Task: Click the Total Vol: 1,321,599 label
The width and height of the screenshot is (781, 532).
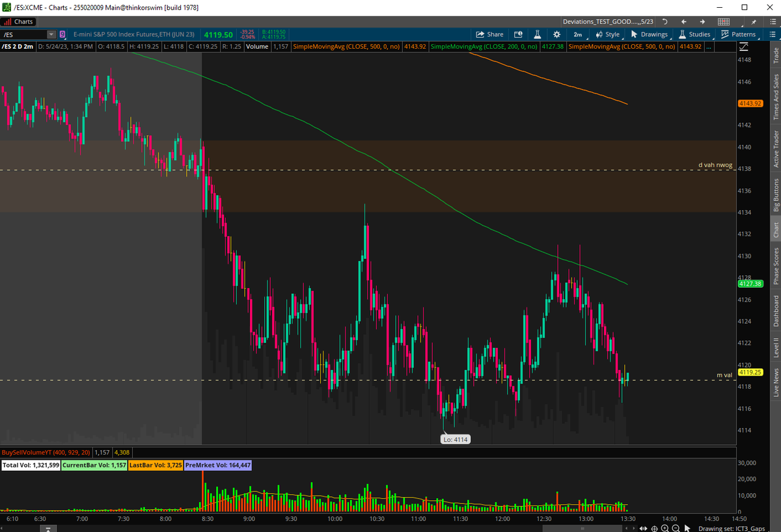Action: [x=31, y=466]
